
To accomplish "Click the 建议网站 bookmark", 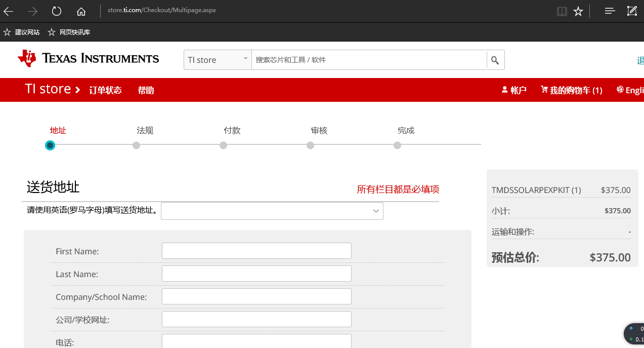I will pyautogui.click(x=21, y=32).
